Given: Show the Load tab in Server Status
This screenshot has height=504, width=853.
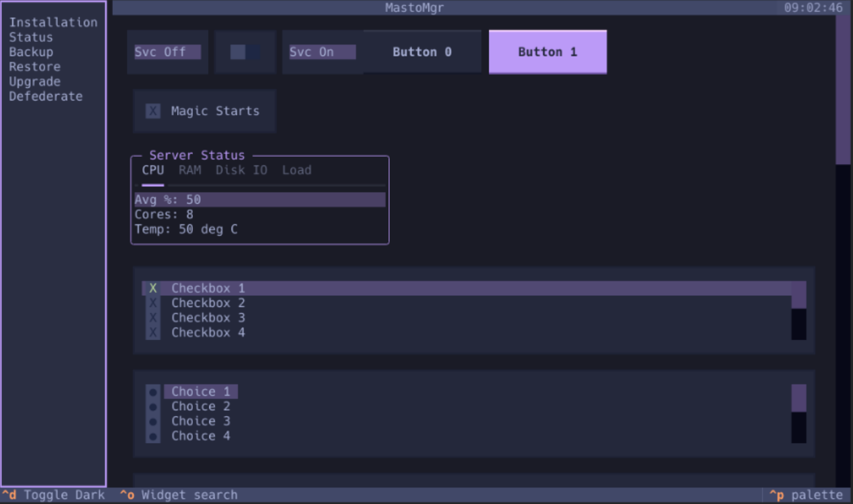Looking at the screenshot, I should pyautogui.click(x=297, y=170).
